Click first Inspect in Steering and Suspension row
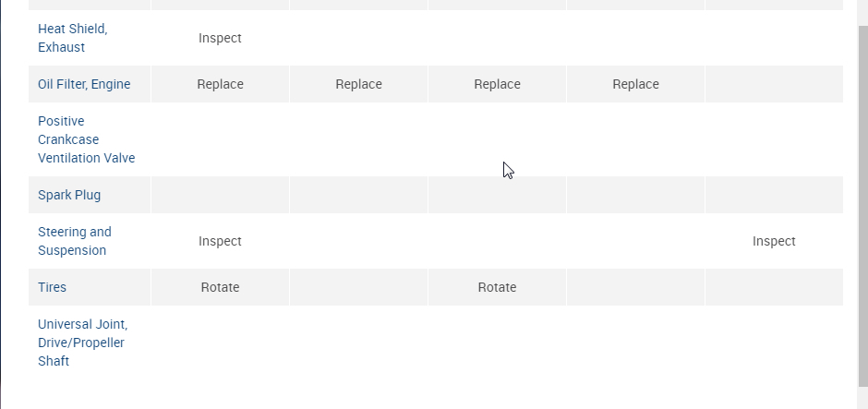Screen dimensions: 868x409 tap(220, 241)
